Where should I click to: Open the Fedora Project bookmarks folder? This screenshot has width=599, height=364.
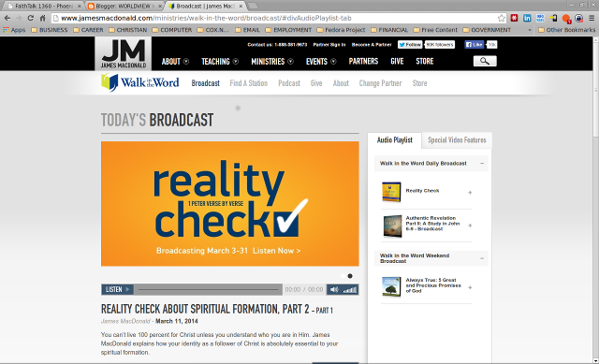click(x=341, y=30)
